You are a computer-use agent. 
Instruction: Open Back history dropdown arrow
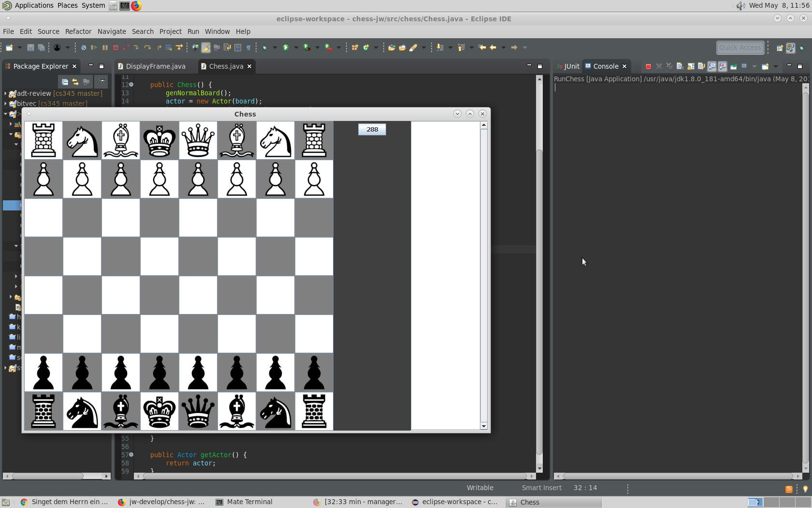pyautogui.click(x=503, y=47)
